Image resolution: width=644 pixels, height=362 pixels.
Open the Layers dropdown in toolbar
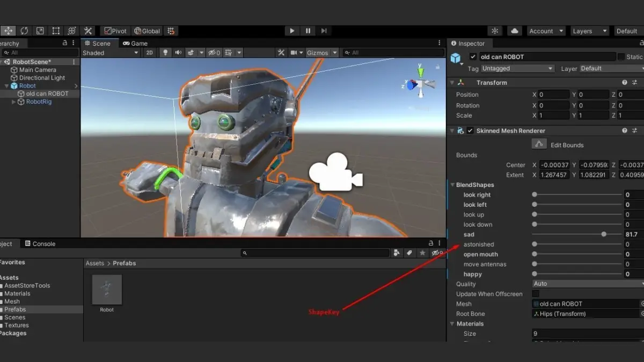(x=589, y=31)
